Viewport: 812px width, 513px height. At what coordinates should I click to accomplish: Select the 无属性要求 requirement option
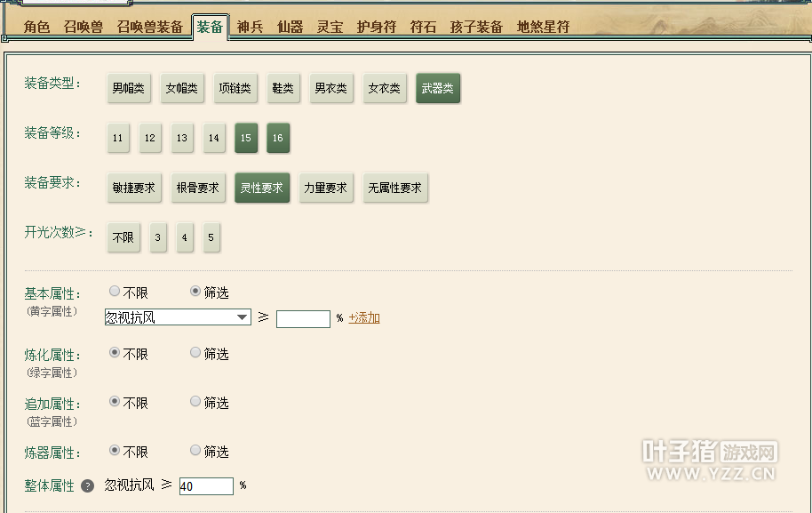pos(395,188)
